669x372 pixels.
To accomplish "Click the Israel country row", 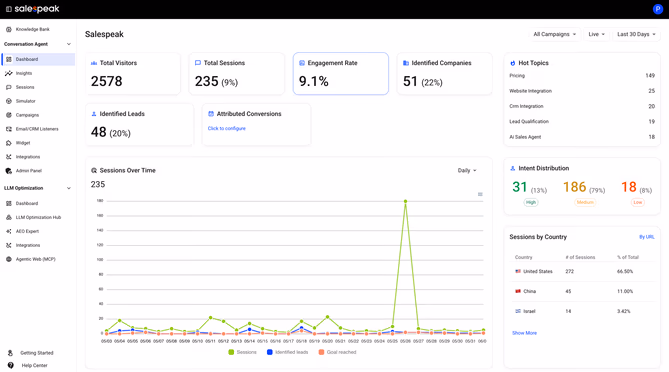I will [x=582, y=311].
